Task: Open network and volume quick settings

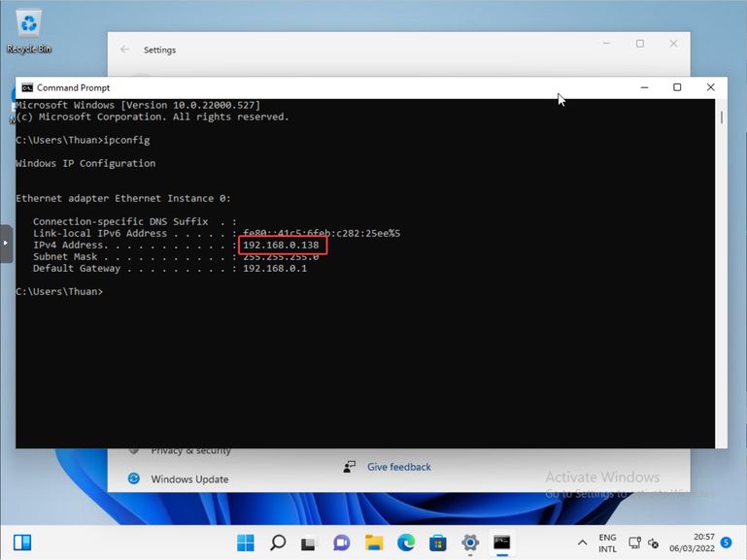Action: pos(643,543)
